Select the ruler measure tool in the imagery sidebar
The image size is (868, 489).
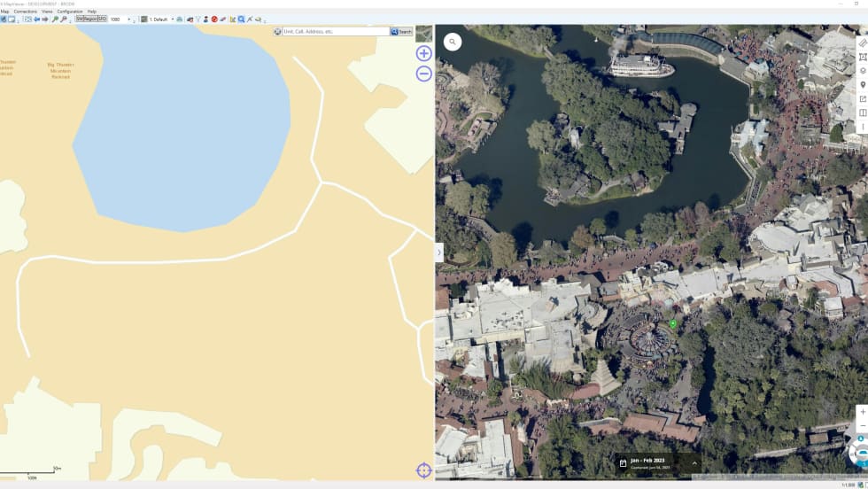863,43
